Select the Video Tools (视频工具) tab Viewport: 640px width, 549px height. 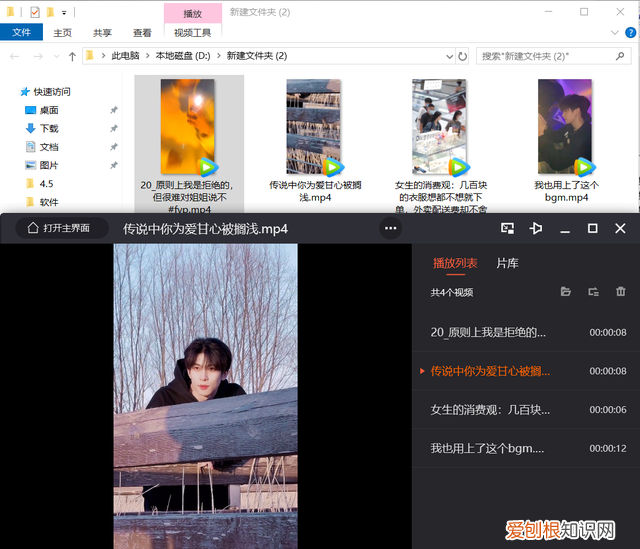pos(193,33)
